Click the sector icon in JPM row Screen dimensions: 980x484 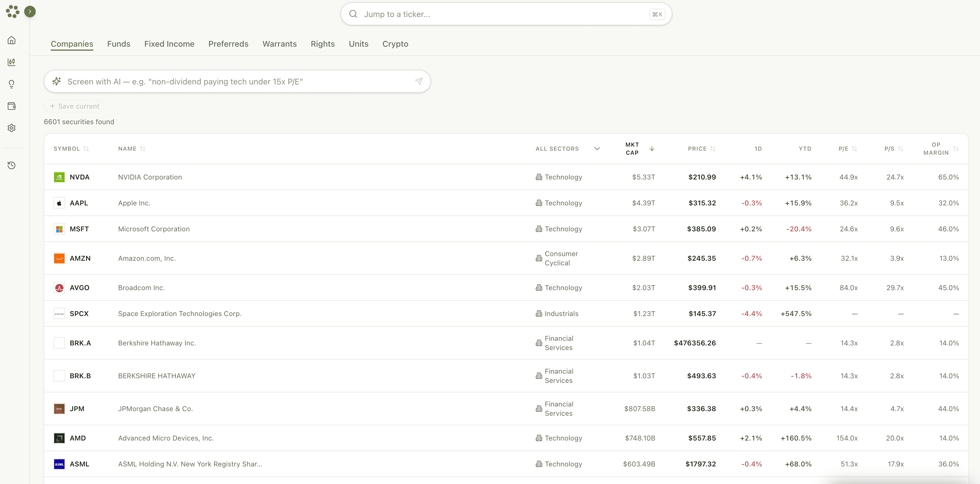click(539, 409)
